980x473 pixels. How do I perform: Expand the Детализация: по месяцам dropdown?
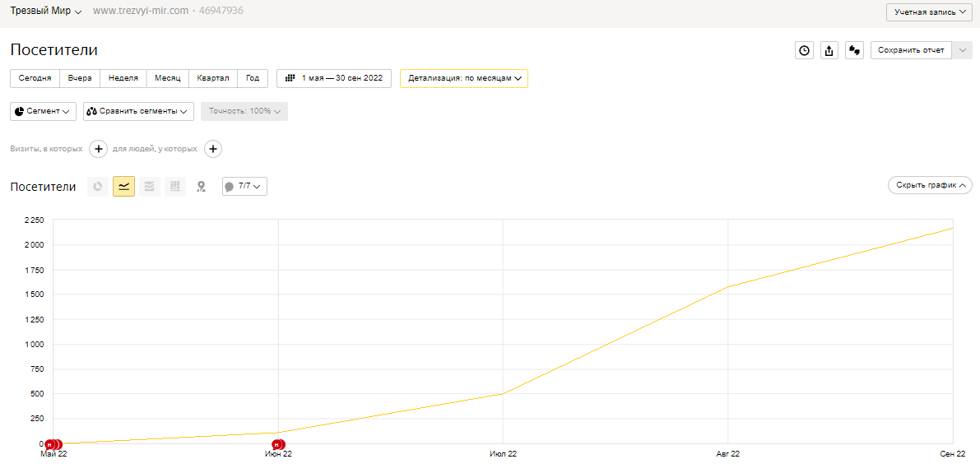464,78
